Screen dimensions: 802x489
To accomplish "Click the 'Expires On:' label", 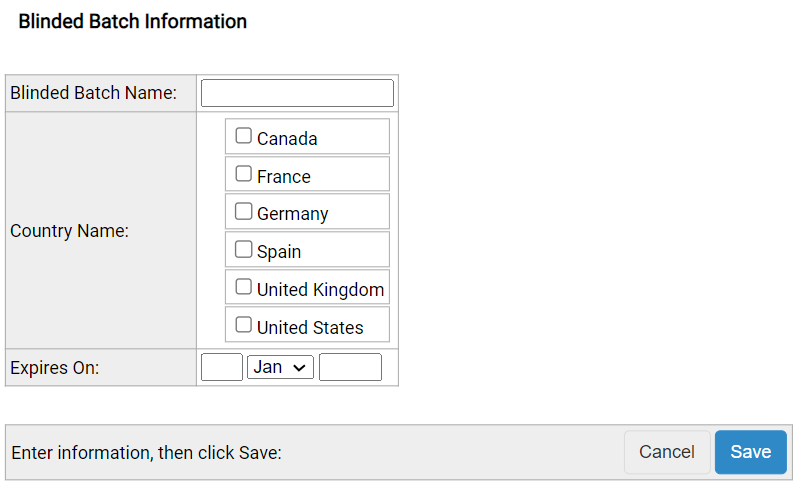I will (x=55, y=368).
